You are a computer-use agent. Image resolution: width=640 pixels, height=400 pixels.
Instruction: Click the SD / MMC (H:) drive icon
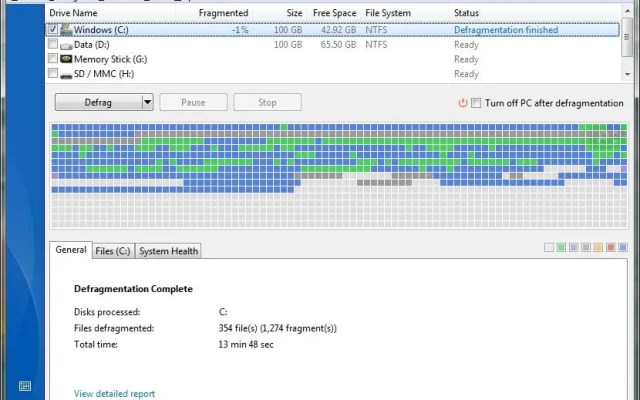point(66,75)
